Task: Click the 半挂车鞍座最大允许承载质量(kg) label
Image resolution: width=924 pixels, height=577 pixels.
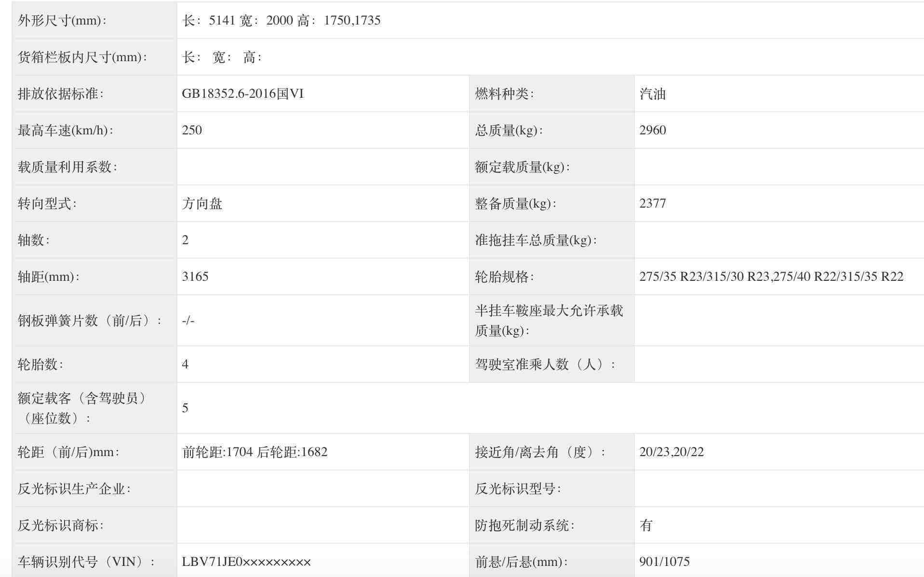Action: tap(549, 320)
